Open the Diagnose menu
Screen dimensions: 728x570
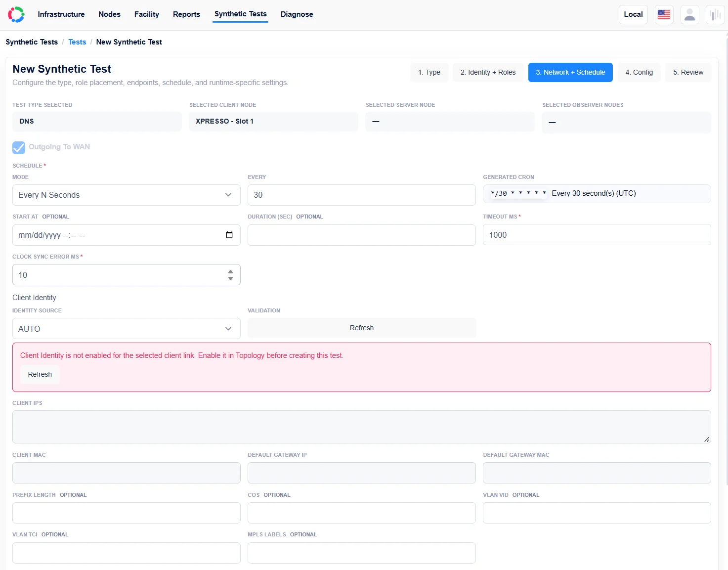pos(297,14)
